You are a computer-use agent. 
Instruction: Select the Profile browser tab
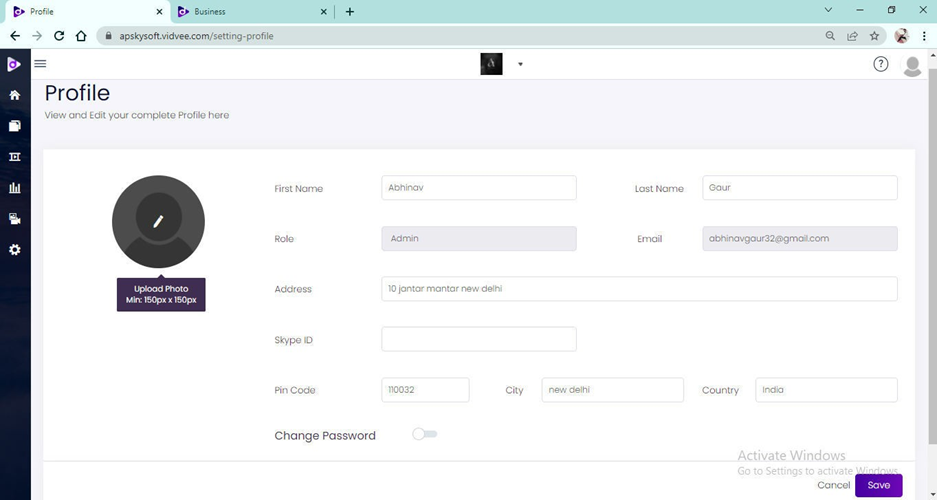[x=87, y=11]
